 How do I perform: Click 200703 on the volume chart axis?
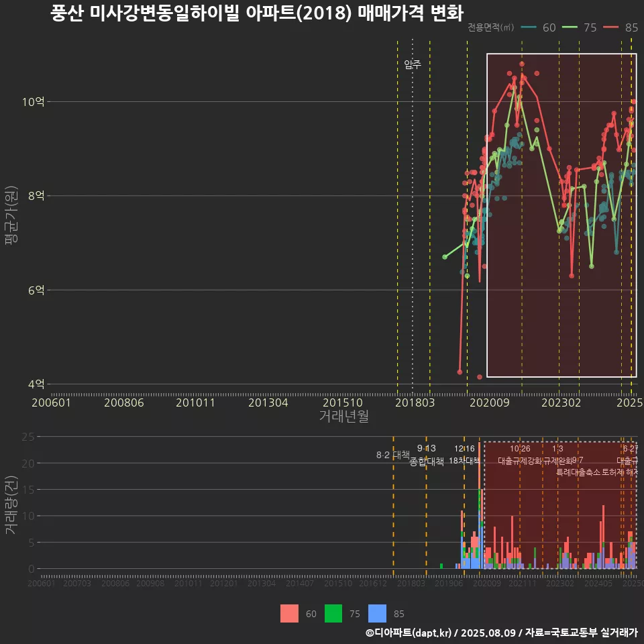click(x=77, y=583)
